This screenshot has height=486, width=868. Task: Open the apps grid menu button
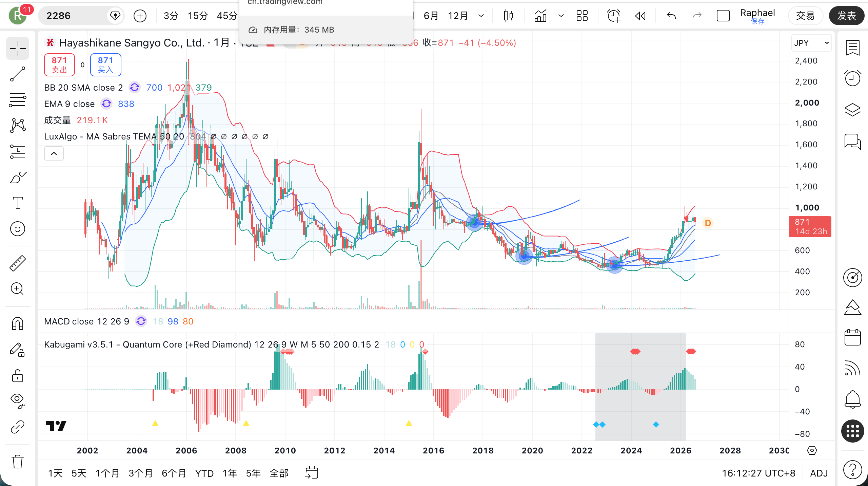point(852,431)
